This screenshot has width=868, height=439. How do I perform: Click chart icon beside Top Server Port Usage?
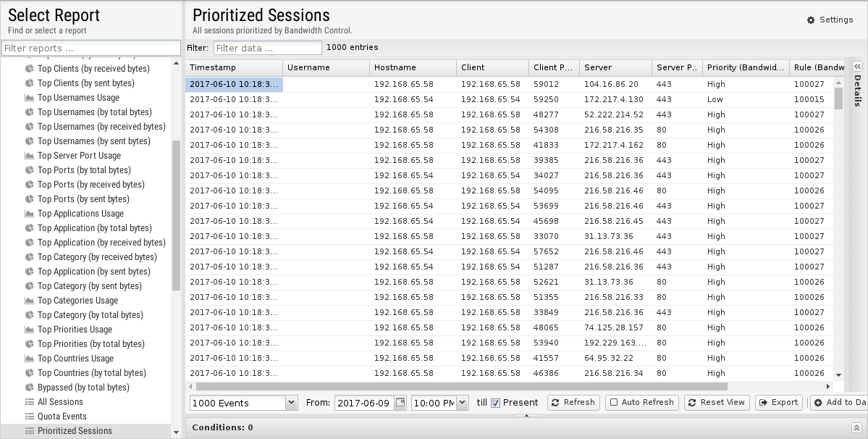(30, 156)
